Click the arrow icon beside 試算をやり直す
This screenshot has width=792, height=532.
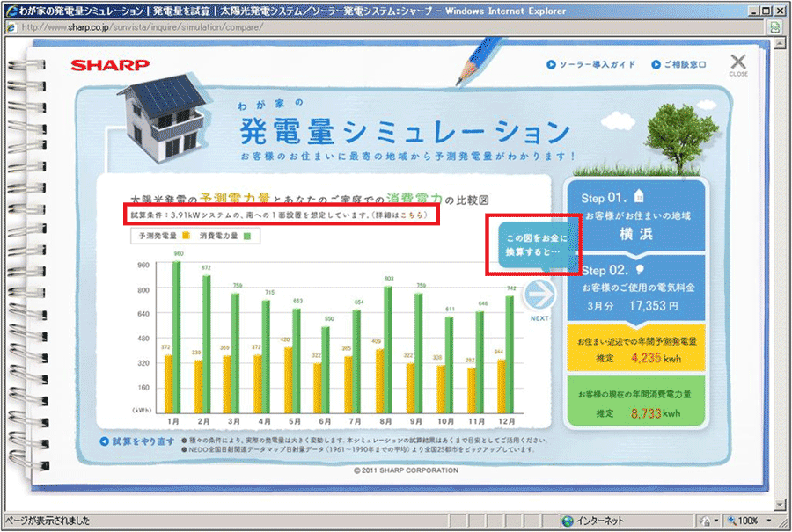105,441
